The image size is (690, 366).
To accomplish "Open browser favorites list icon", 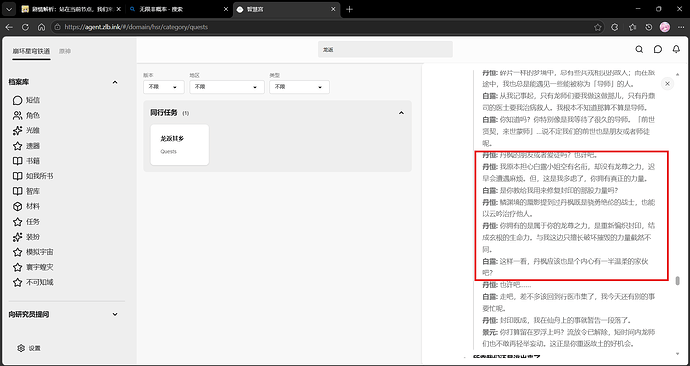I will pyautogui.click(x=632, y=27).
